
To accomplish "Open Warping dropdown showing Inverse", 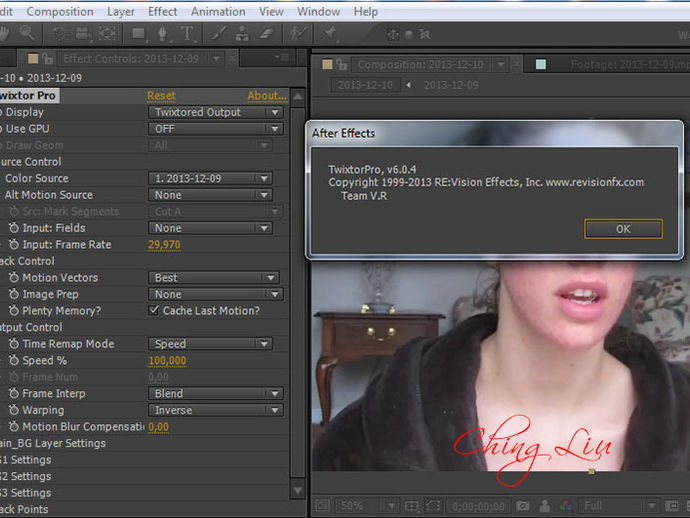I will pos(216,410).
